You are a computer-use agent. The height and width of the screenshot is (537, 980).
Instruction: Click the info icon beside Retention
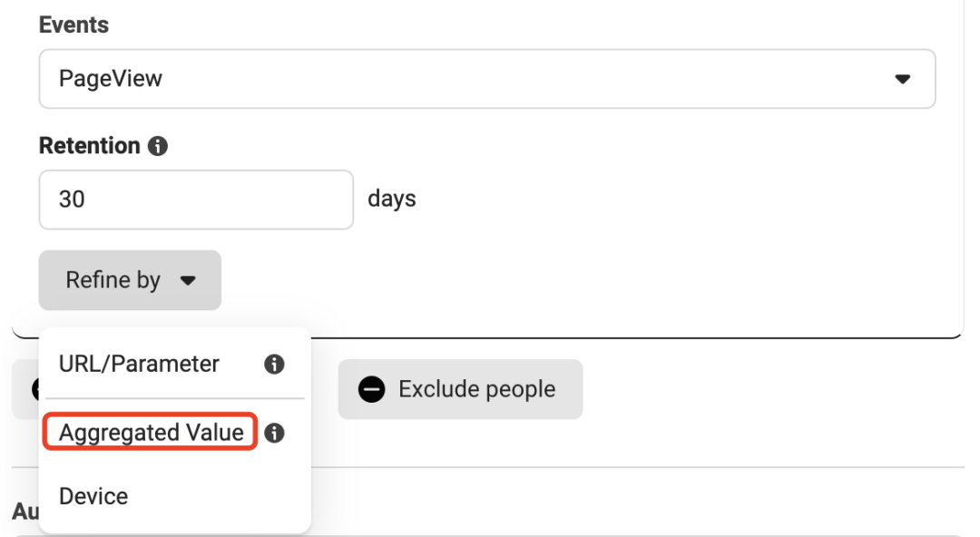158,146
